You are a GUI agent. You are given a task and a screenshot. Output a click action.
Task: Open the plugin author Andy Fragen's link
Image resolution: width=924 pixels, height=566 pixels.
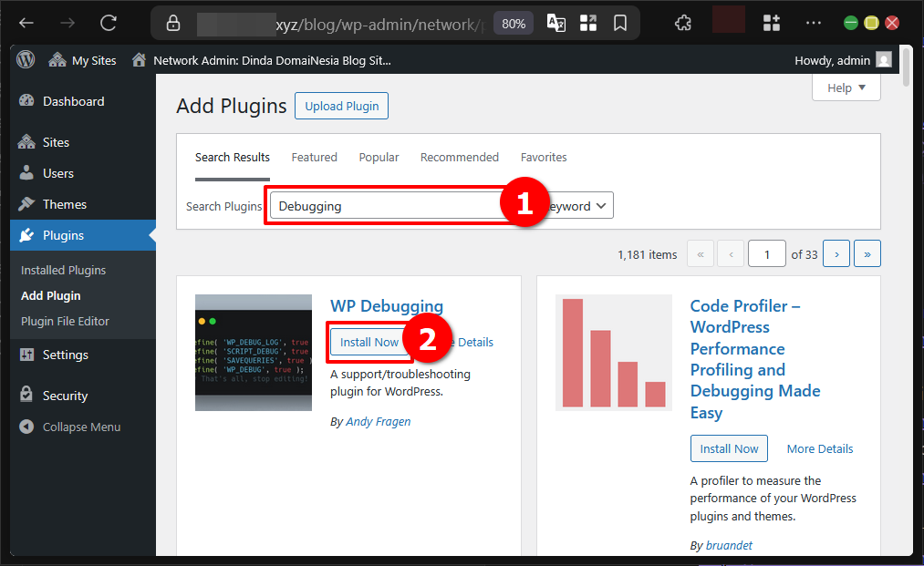click(378, 421)
